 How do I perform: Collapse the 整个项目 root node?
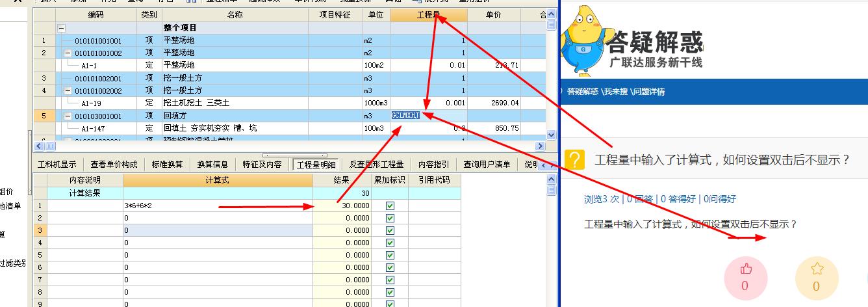[62, 28]
